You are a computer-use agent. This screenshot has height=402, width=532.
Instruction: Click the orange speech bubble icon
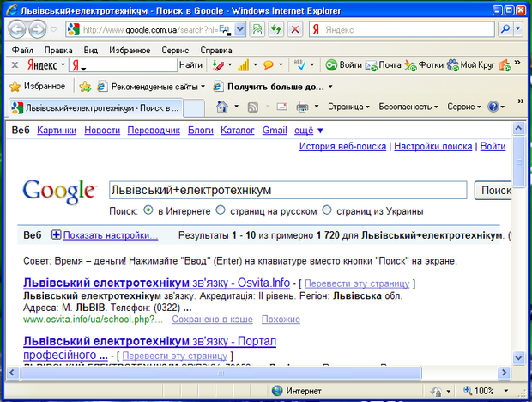269,64
